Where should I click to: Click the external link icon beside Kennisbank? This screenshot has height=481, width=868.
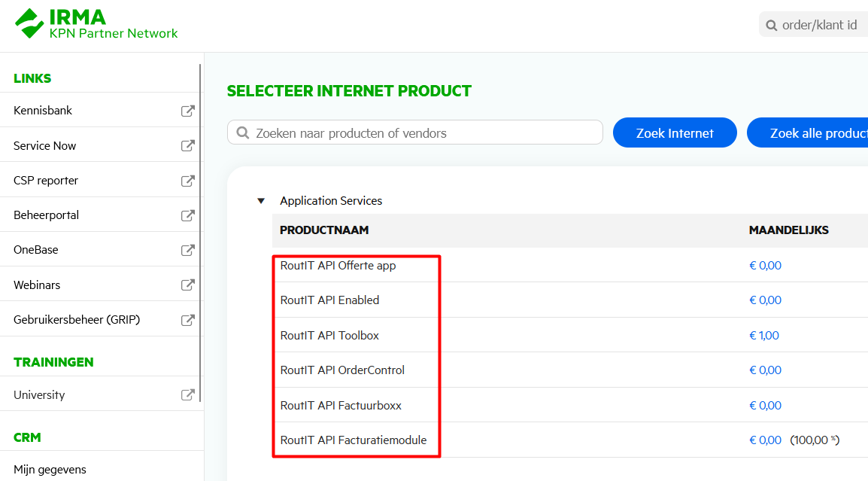click(x=188, y=111)
